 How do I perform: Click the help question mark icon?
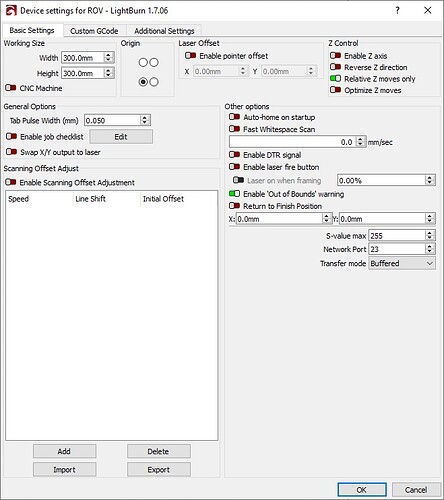click(397, 10)
